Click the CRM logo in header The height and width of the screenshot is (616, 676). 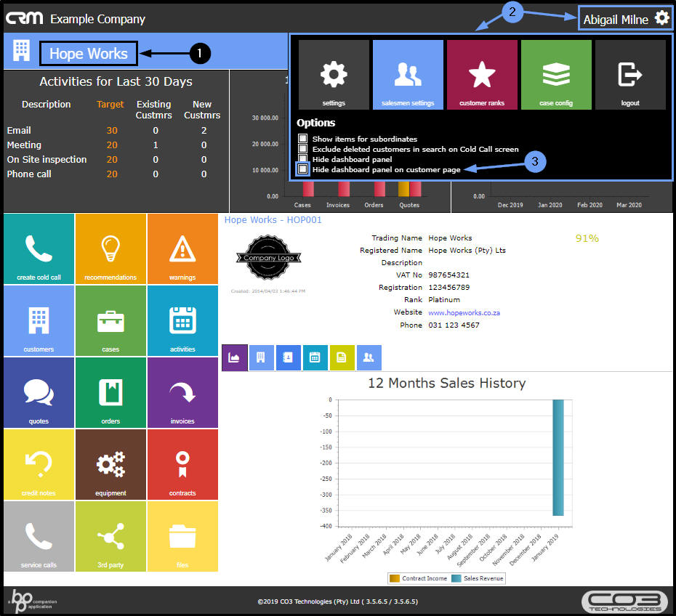coord(24,18)
